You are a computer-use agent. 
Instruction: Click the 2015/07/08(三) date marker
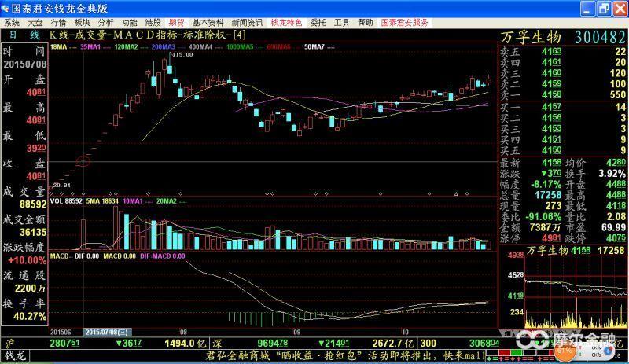107,333
